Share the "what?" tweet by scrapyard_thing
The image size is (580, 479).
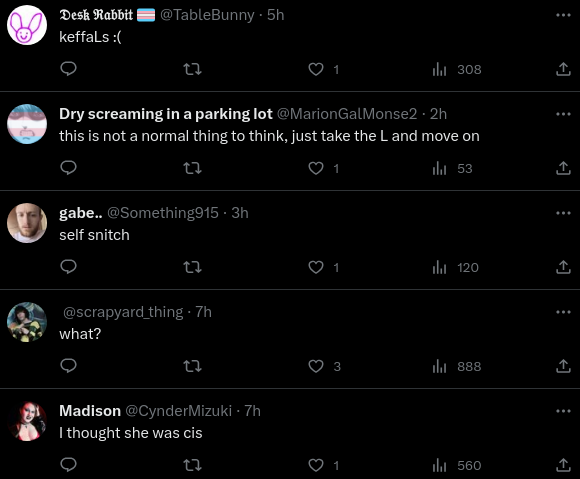(x=563, y=366)
